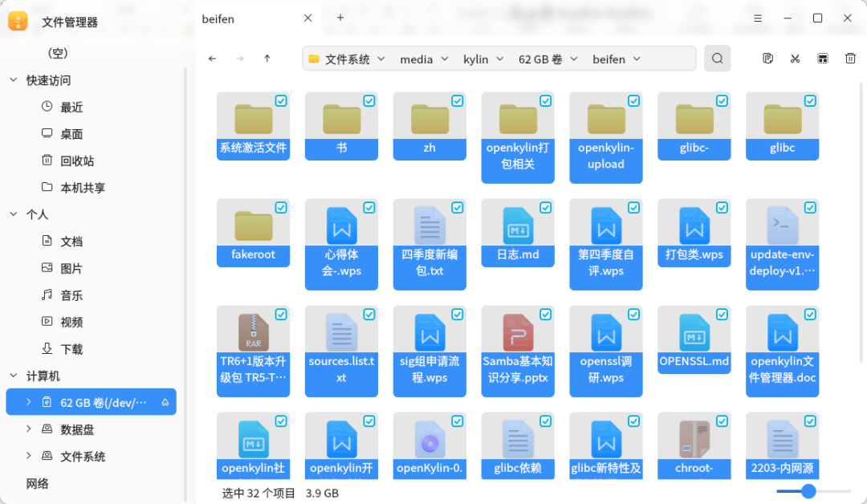Collapse the 快速访问 section
This screenshot has height=504, width=867.
[x=14, y=80]
